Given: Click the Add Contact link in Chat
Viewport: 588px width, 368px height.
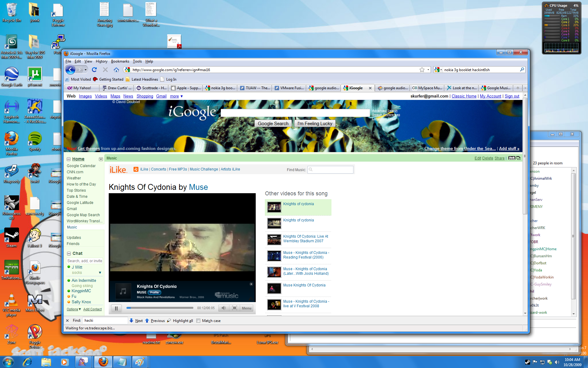Looking at the screenshot, I should (92, 309).
